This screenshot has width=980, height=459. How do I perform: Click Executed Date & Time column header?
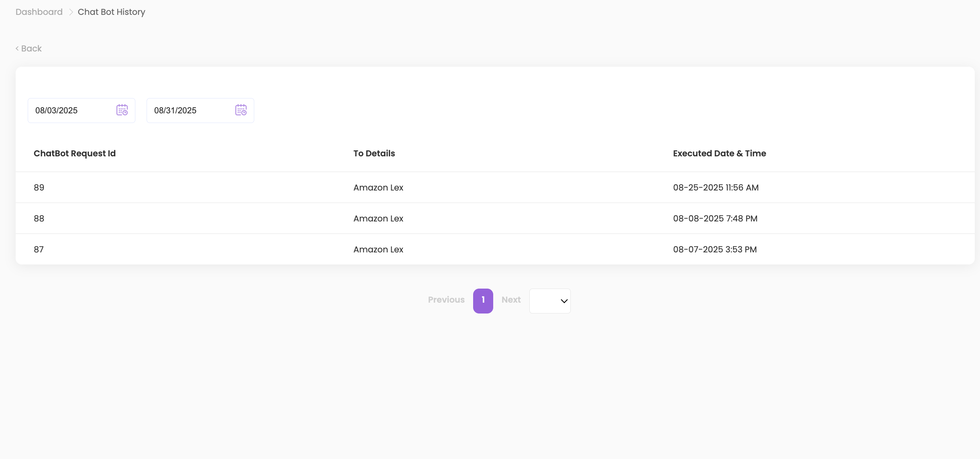pos(719,154)
